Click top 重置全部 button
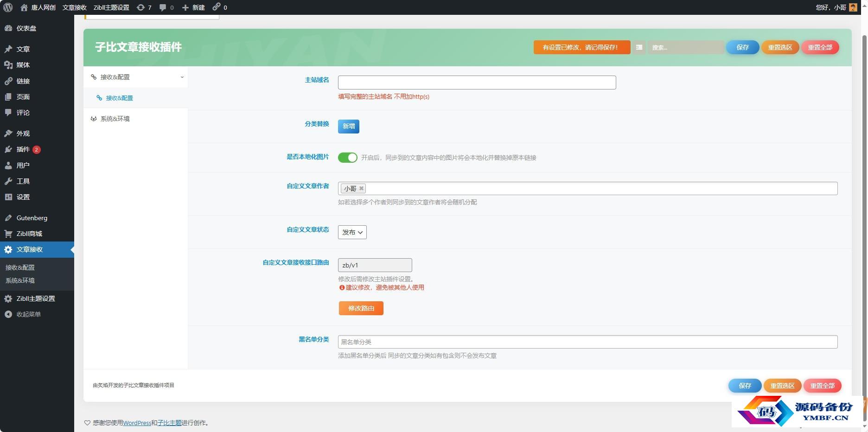The image size is (868, 432). tap(820, 47)
